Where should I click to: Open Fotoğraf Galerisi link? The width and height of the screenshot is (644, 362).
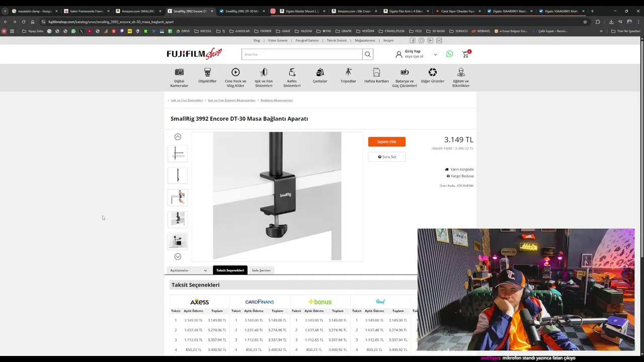tap(307, 40)
